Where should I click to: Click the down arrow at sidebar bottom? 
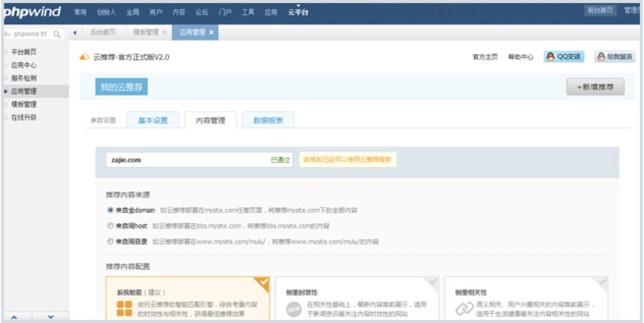pos(50,317)
